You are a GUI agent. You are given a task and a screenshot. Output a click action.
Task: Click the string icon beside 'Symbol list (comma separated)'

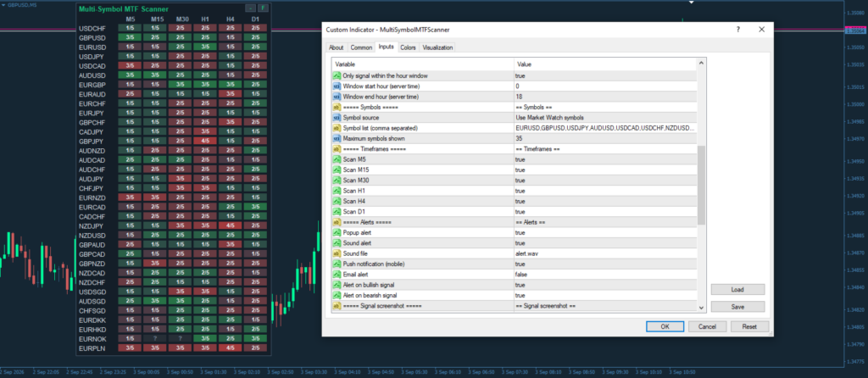[x=337, y=128]
